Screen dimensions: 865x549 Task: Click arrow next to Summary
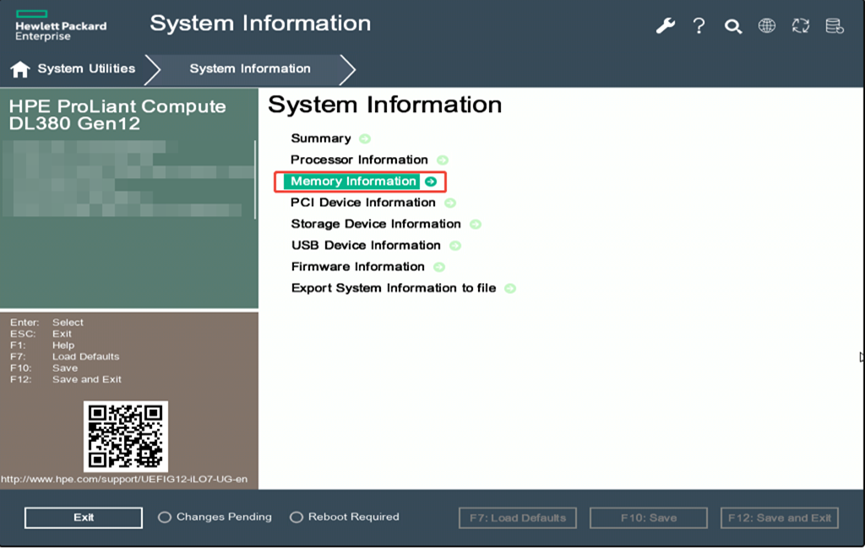tap(365, 139)
